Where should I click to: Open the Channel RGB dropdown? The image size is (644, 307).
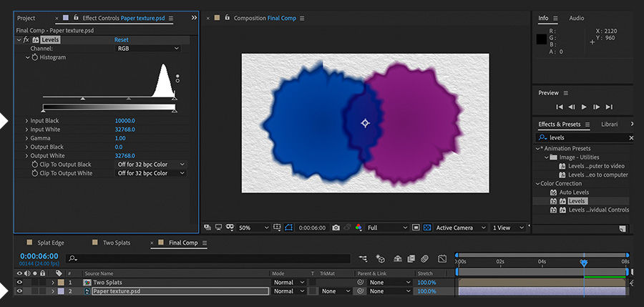148,48
